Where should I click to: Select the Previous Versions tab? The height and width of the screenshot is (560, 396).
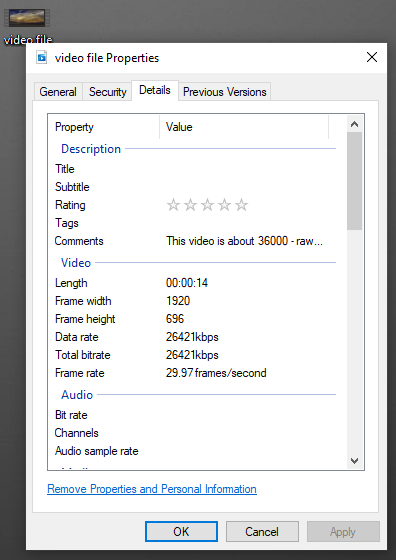[x=225, y=92]
